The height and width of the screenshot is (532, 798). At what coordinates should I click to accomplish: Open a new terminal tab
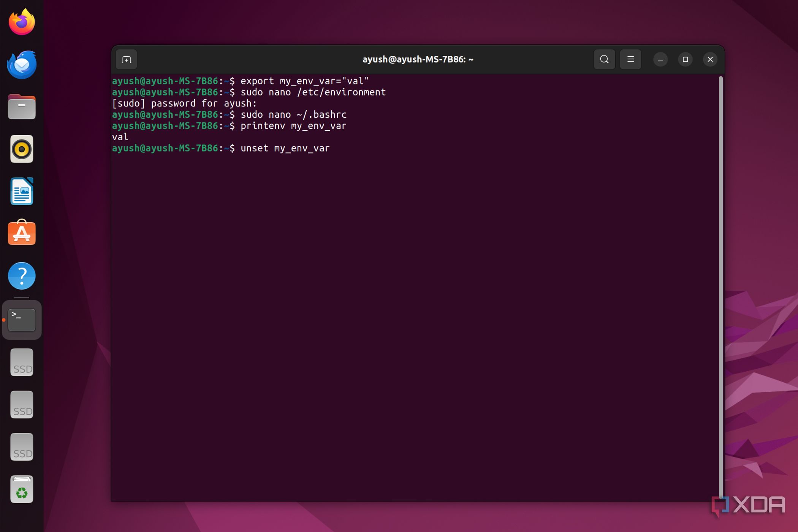click(126, 60)
